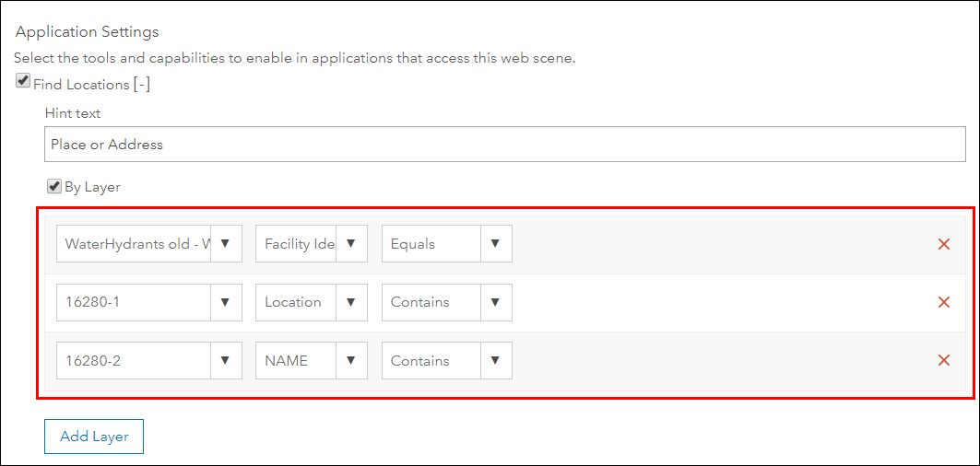
Task: Click the By Layer label text
Action: tap(92, 187)
